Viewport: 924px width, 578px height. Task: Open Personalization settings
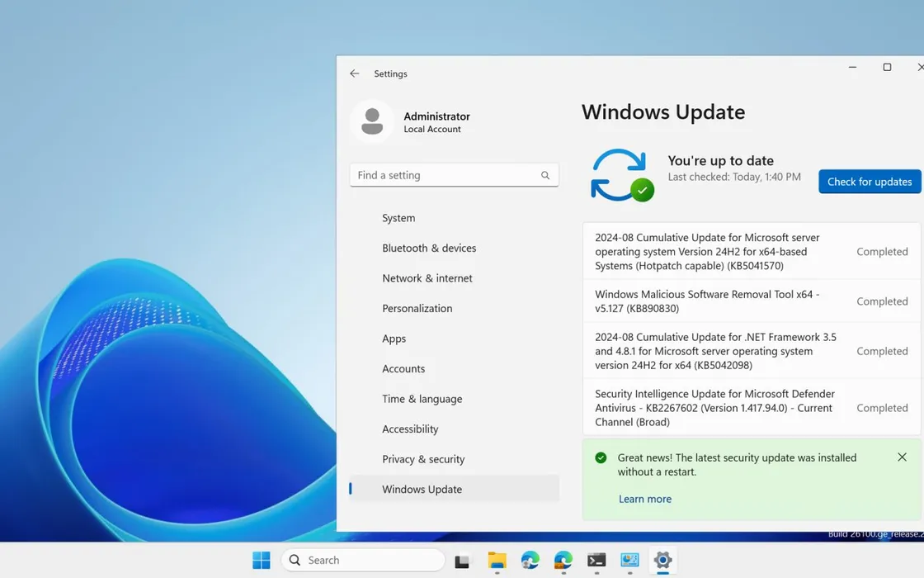[455, 308]
